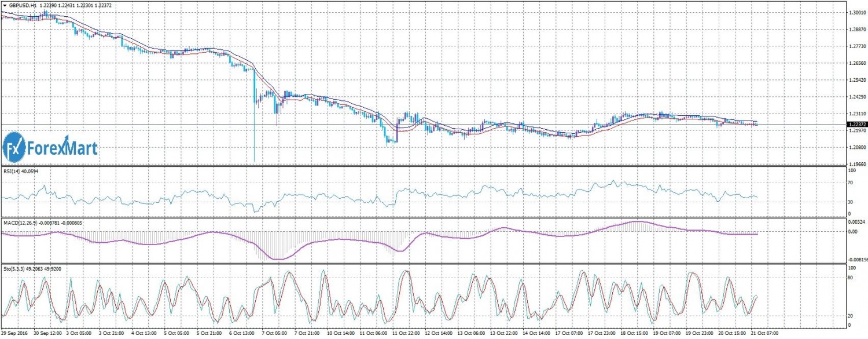Screen dimensions: 868x339
Task: Click the RSI level 70 scale label
Action: click(851, 183)
